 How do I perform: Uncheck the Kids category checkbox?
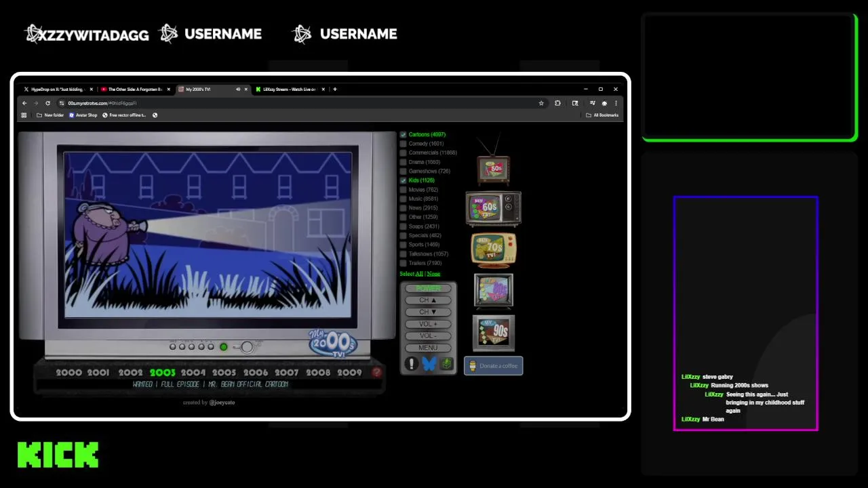click(x=403, y=180)
